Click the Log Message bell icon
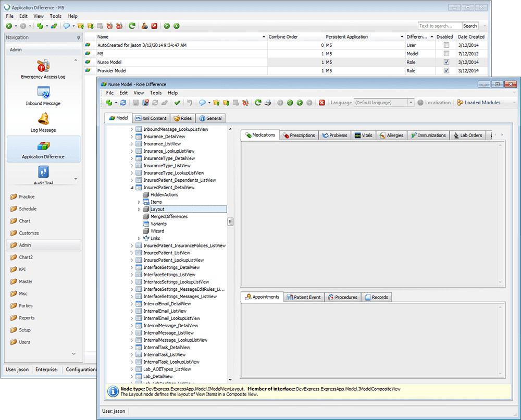 [x=43, y=119]
